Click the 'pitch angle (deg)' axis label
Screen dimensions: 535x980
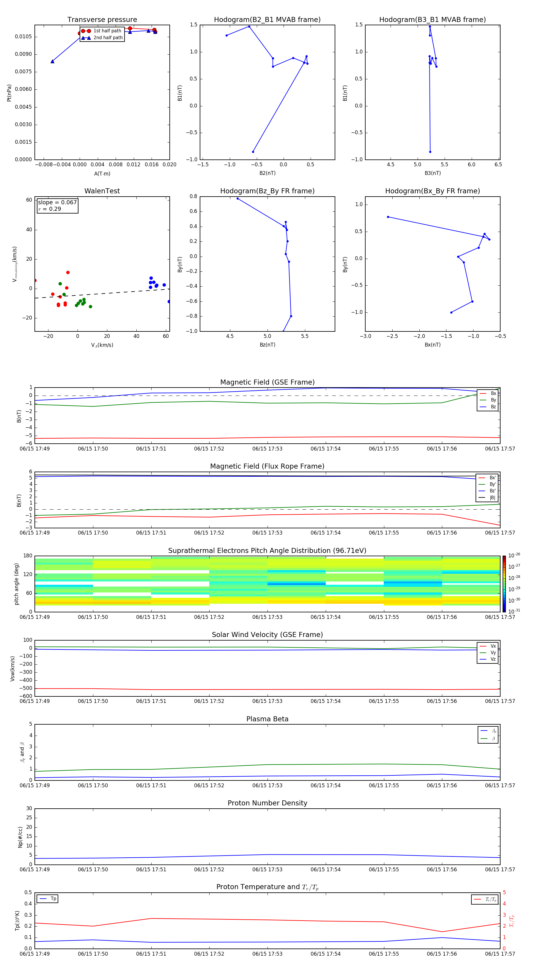point(16,584)
